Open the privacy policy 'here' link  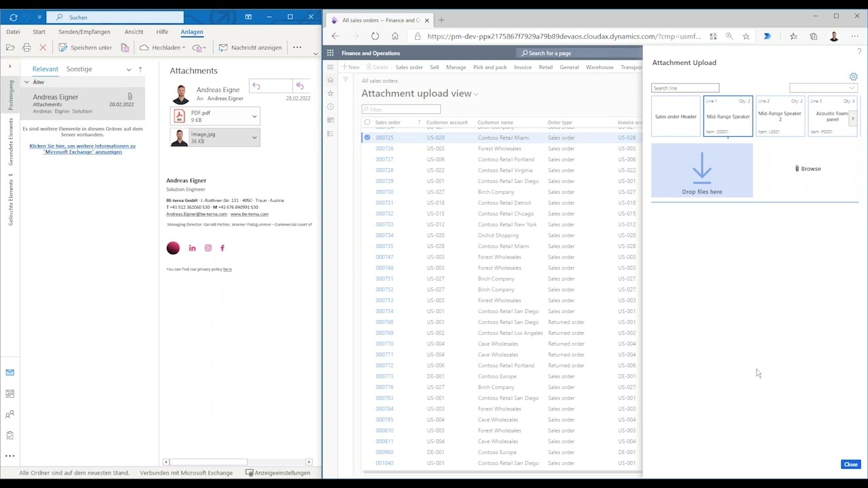point(227,270)
